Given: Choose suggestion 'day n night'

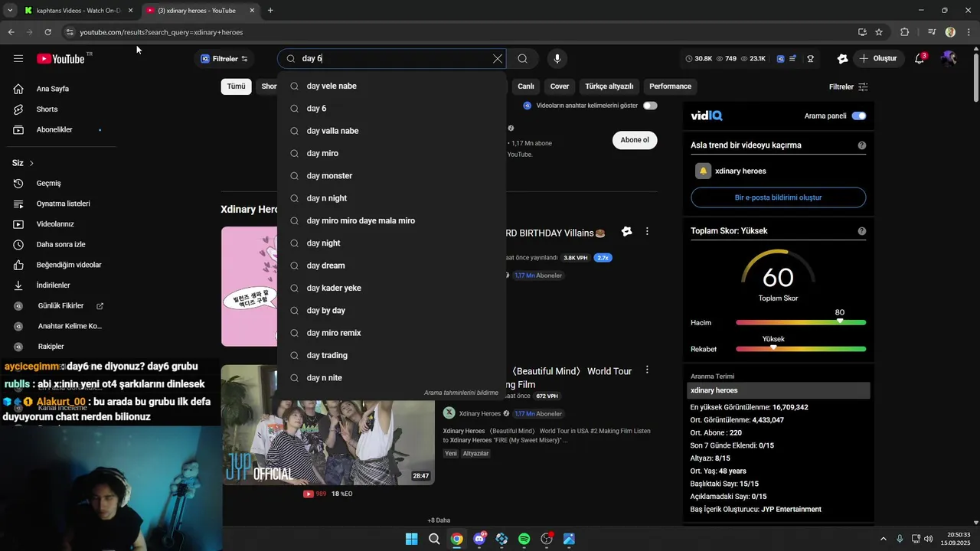Looking at the screenshot, I should 391,198.
